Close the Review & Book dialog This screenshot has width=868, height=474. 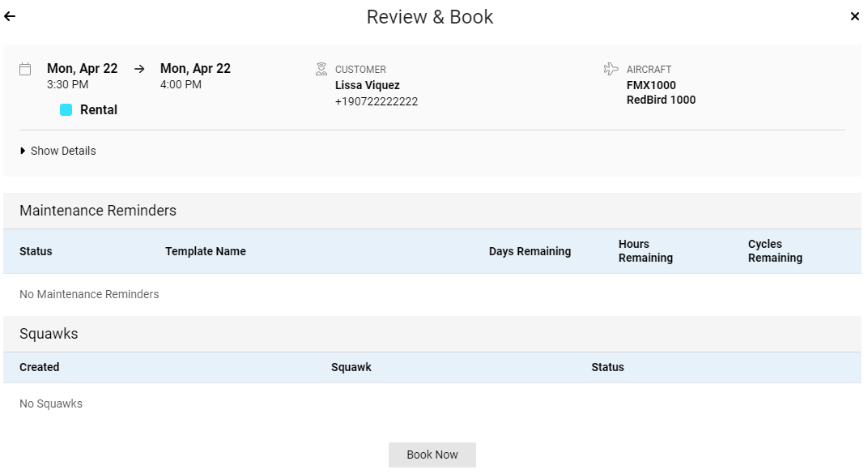(x=855, y=16)
